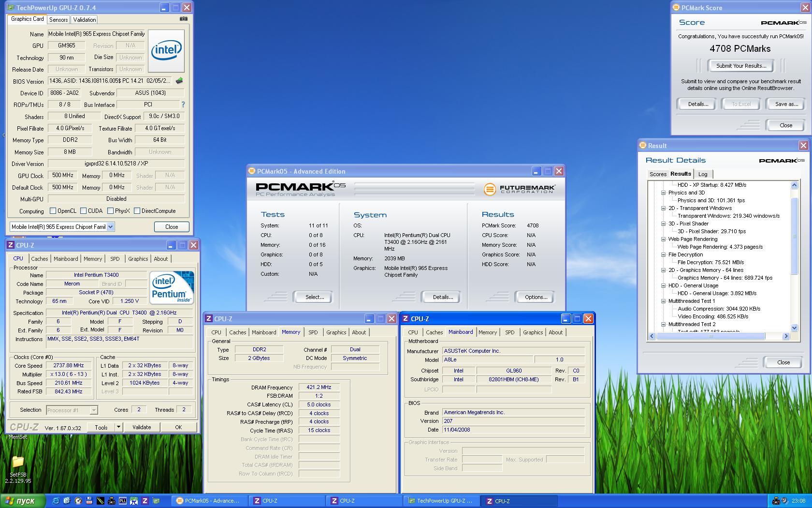Click the scroll down arrow in Result Details
This screenshot has width=812, height=508.
pos(794,328)
